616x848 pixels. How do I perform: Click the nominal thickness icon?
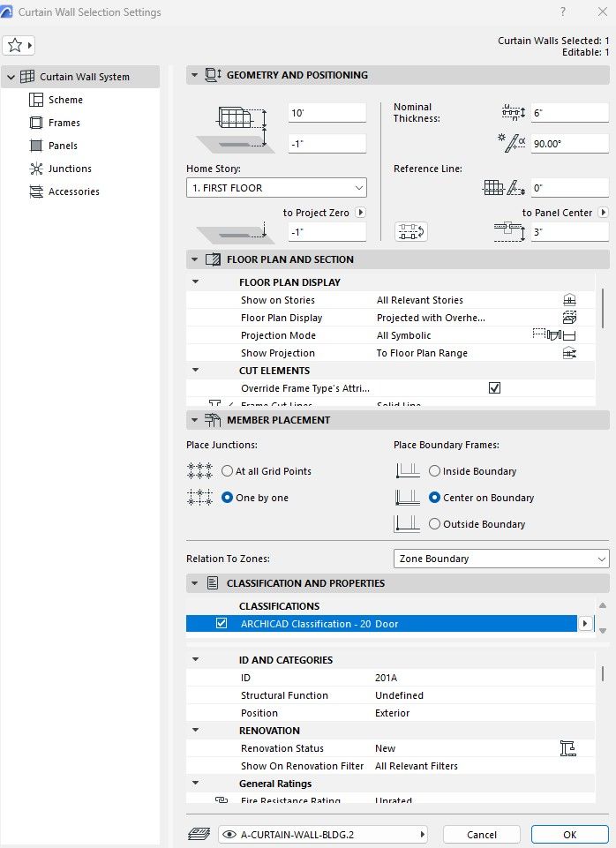[x=514, y=112]
